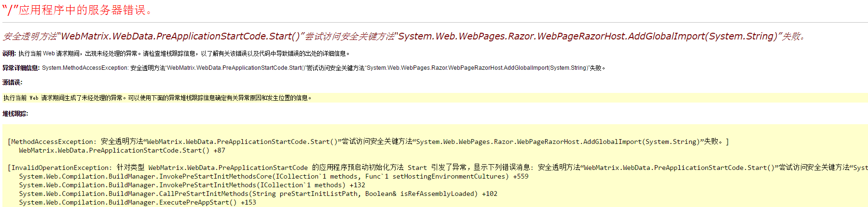Click the bold 说明 label
Viewport: 868px width, 207px height.
(9, 53)
